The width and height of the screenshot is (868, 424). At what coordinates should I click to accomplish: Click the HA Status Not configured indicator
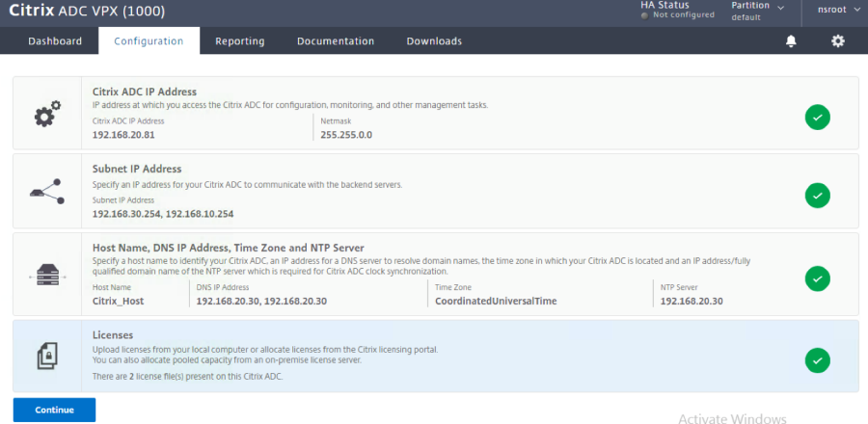click(x=677, y=11)
